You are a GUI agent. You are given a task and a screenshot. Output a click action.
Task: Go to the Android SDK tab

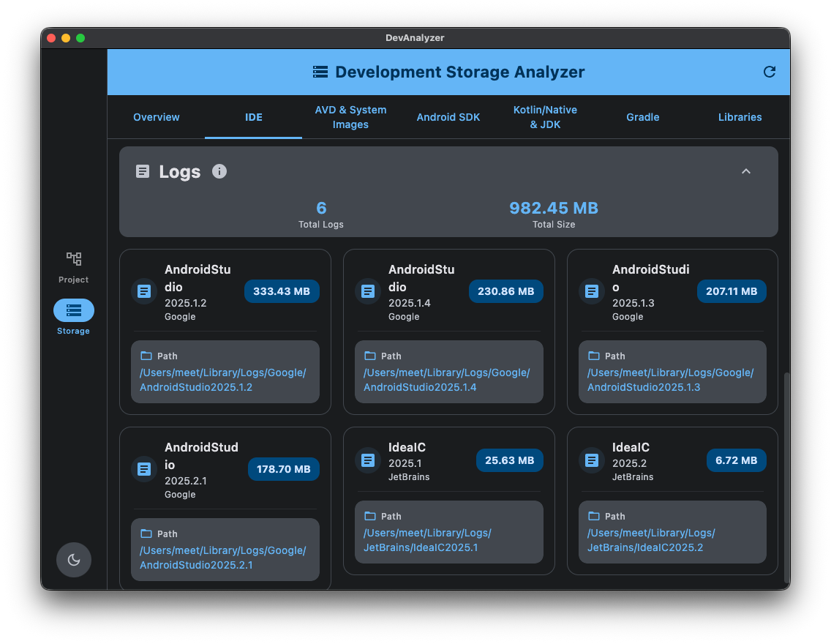pyautogui.click(x=448, y=117)
